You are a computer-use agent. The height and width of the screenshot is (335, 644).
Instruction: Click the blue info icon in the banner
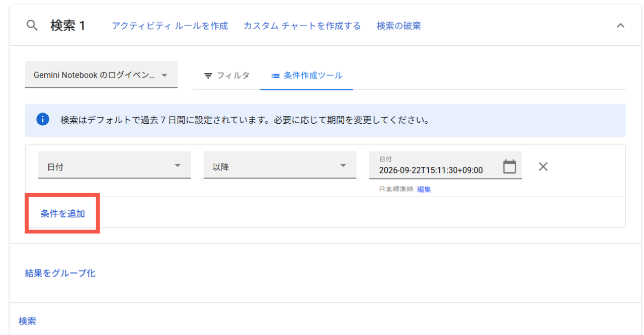[x=43, y=120]
